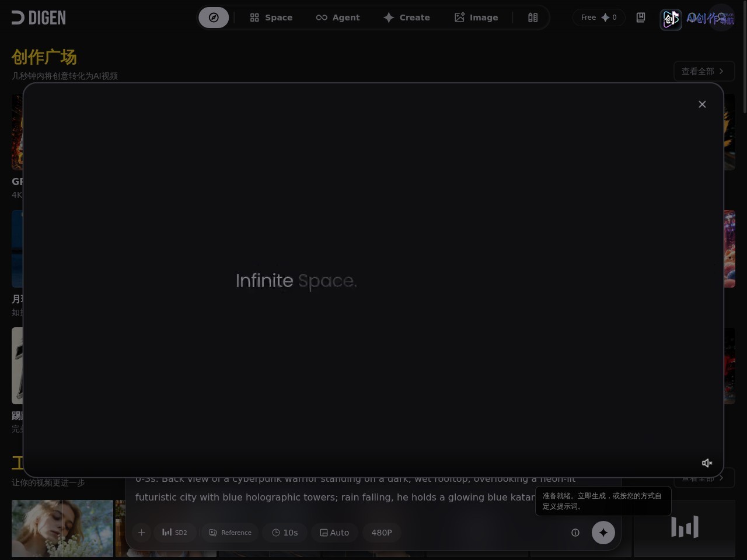This screenshot has height=560, width=747.
Task: Click 查看全部 beside 创作广场 heading
Action: 704,71
